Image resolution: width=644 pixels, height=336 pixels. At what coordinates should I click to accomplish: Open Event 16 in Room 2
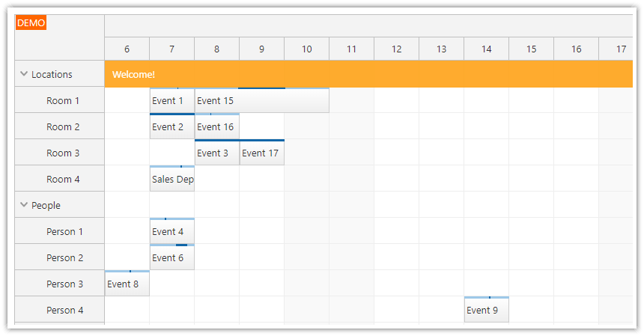(216, 127)
